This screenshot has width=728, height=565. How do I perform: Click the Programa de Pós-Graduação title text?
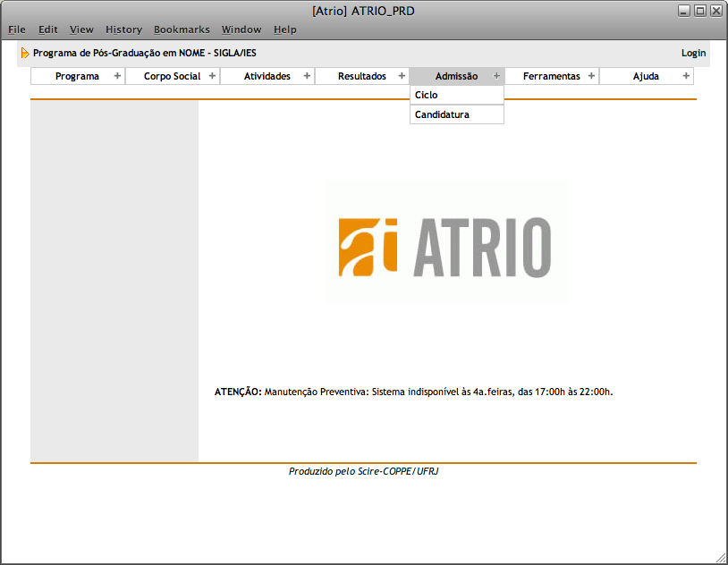pos(144,53)
